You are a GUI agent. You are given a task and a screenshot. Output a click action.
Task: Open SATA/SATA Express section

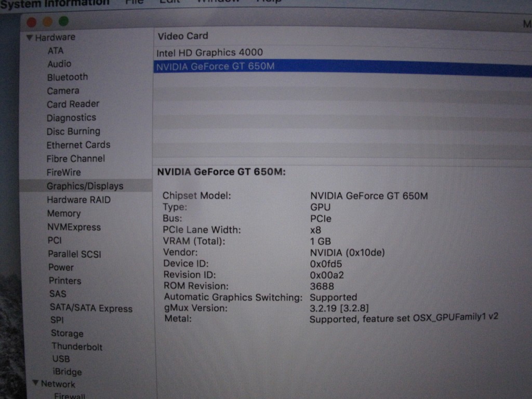tap(91, 308)
